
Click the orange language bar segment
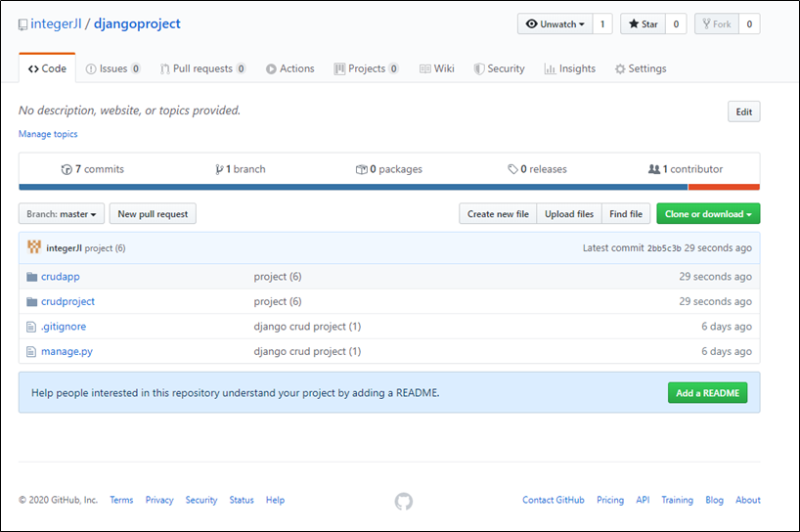tap(724, 187)
